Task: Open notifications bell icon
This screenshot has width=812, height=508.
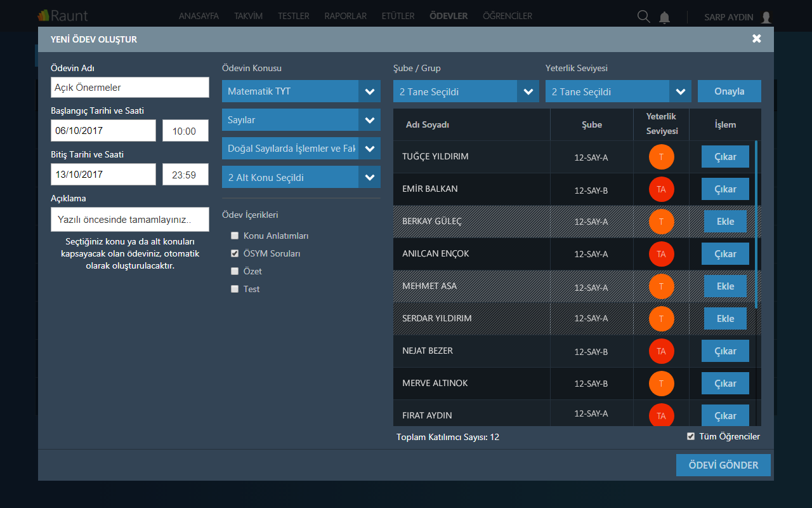Action: 664,17
